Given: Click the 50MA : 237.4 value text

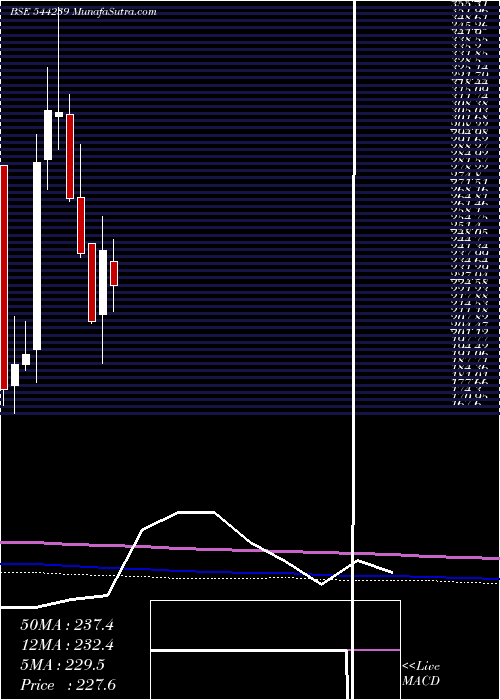Looking at the screenshot, I should coord(67,624).
